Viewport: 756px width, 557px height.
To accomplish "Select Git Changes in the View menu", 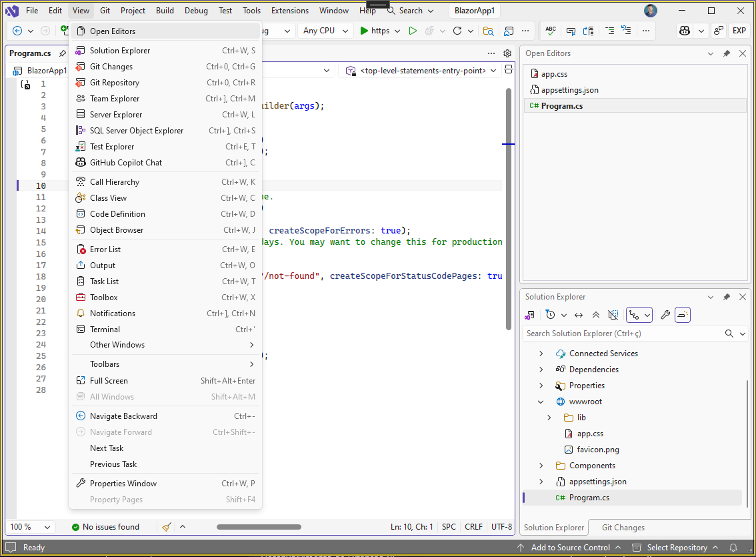I will pyautogui.click(x=165, y=67).
